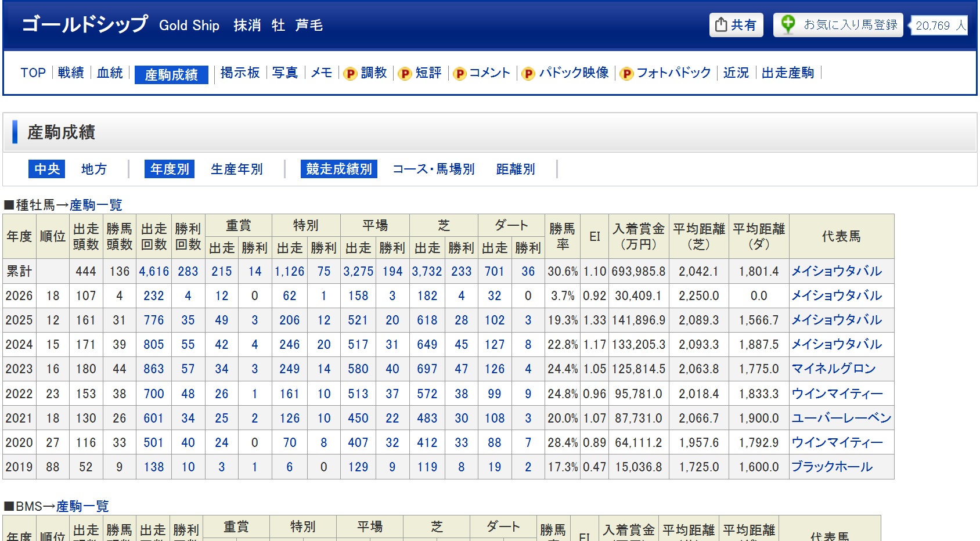
Task: Open ブラックホール horse link in 2019 row
Action: click(x=831, y=467)
